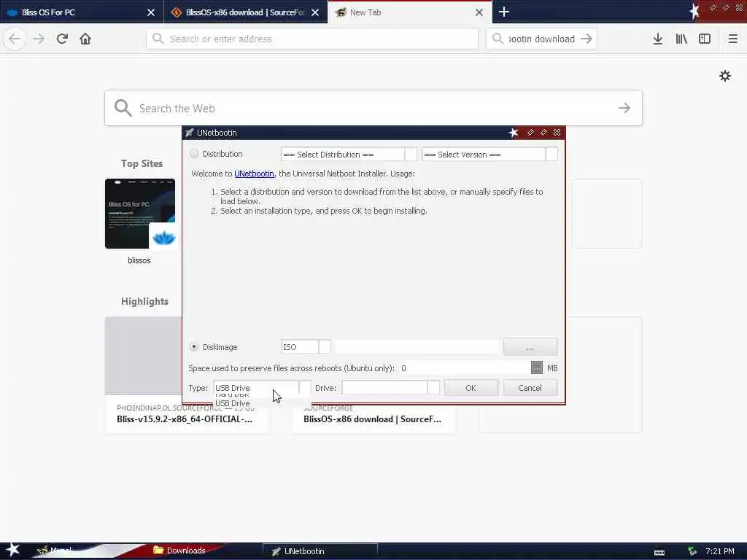Click the Search the Web field
747x560 pixels.
point(373,108)
